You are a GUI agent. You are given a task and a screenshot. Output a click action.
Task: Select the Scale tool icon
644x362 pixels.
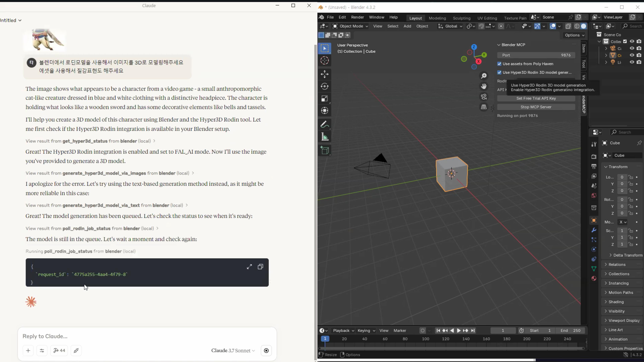[325, 99]
